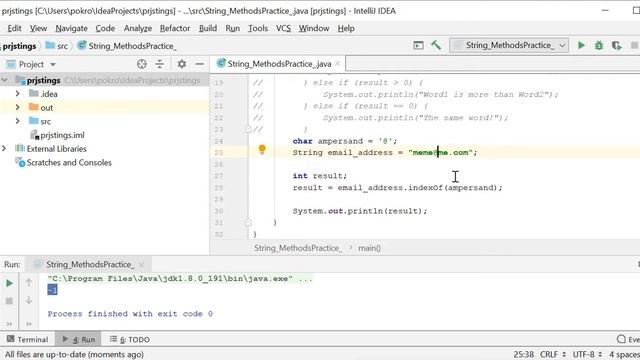Open the Edit menu

tap(14, 28)
